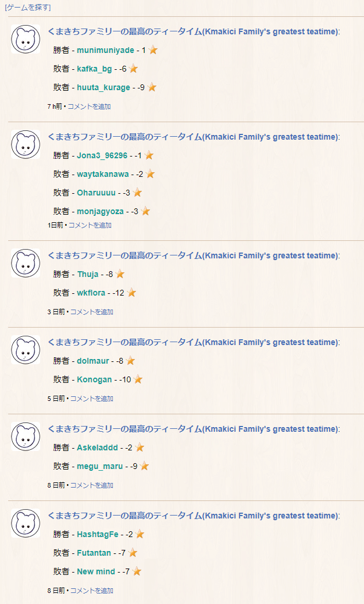Click the mouse avatar beside the HashtagFe game

click(25, 523)
